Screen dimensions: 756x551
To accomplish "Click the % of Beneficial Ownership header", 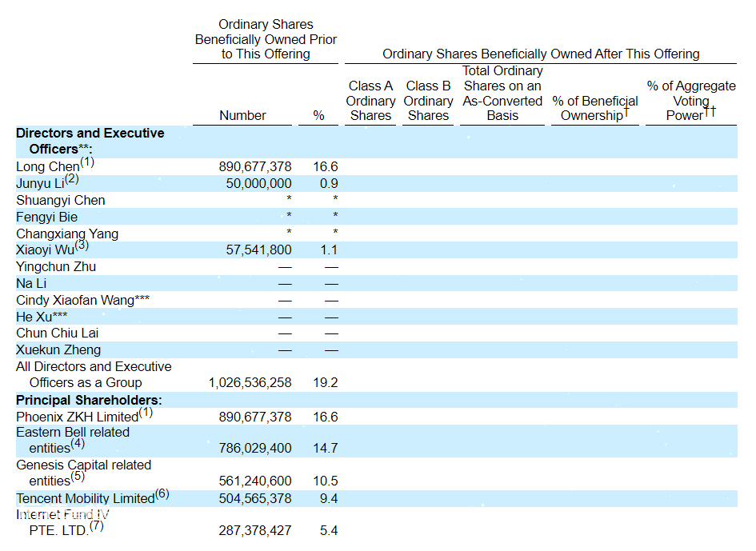I will click(x=595, y=109).
